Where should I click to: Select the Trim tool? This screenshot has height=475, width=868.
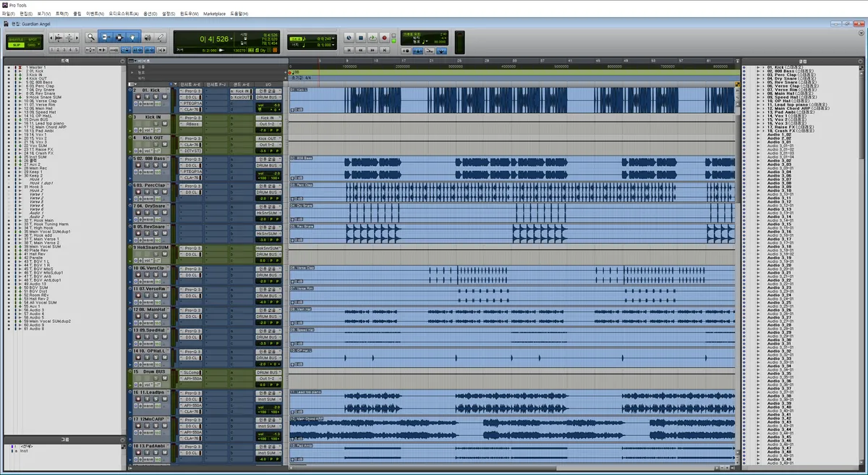104,37
